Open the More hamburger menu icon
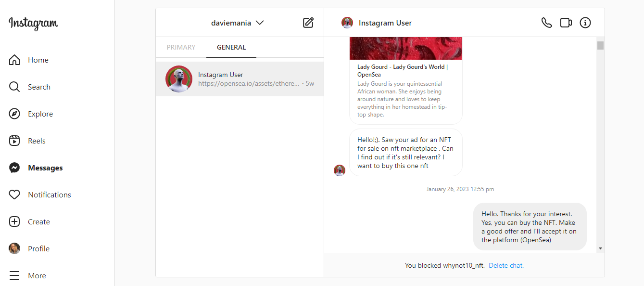 point(14,275)
